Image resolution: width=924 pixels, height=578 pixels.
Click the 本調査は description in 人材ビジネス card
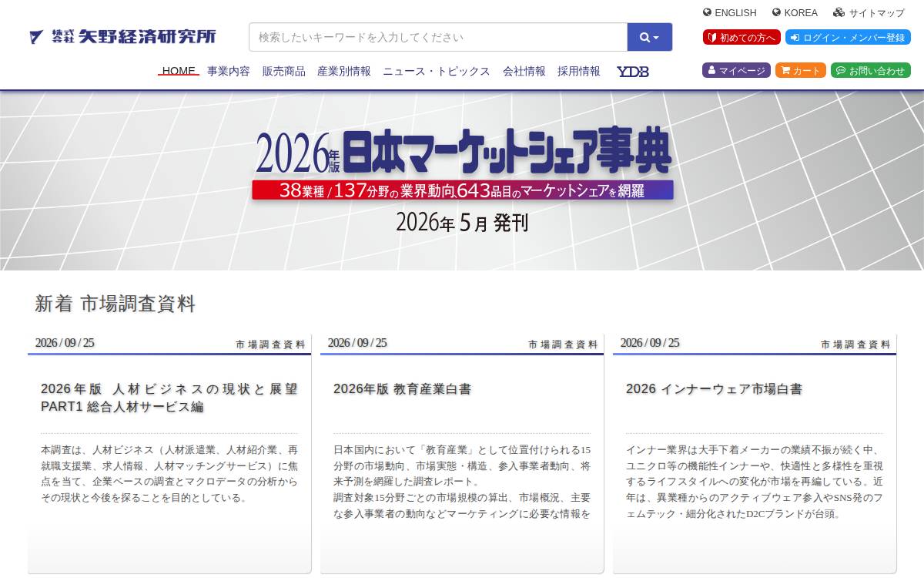169,473
